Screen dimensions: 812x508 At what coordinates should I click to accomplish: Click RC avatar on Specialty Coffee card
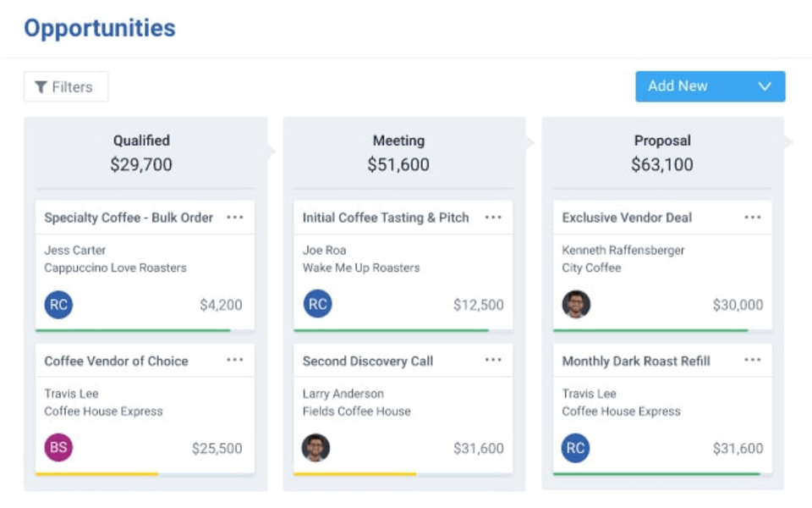58,305
